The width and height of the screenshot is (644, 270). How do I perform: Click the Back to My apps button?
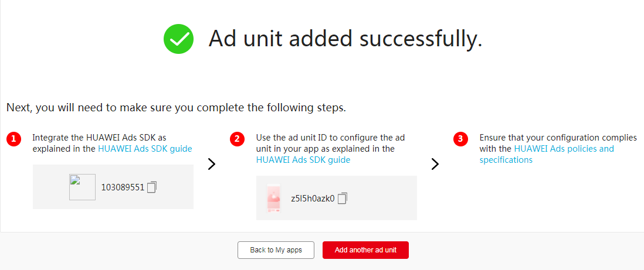[276, 250]
